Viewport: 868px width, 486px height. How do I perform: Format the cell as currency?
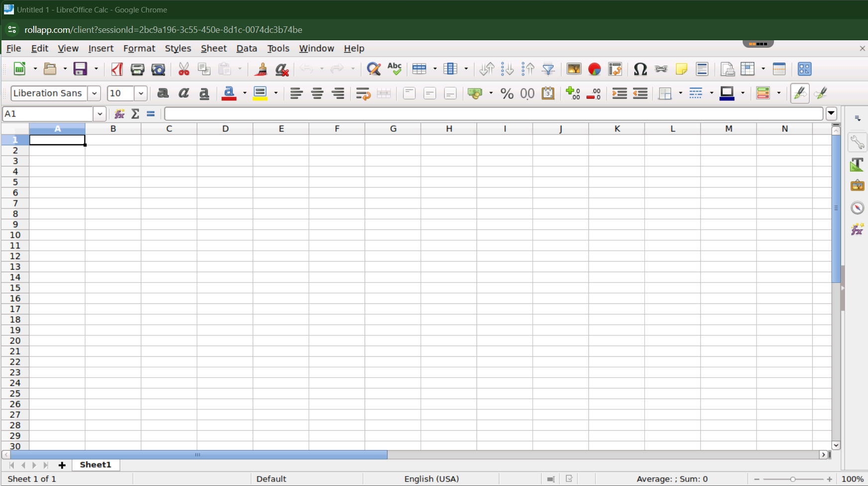click(476, 94)
